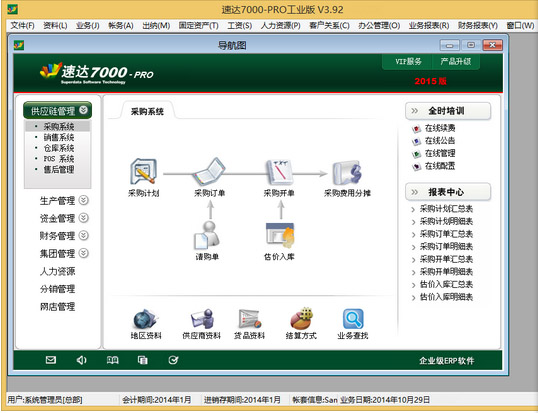
Task: Open the 请购单 requisition icon
Action: click(207, 235)
